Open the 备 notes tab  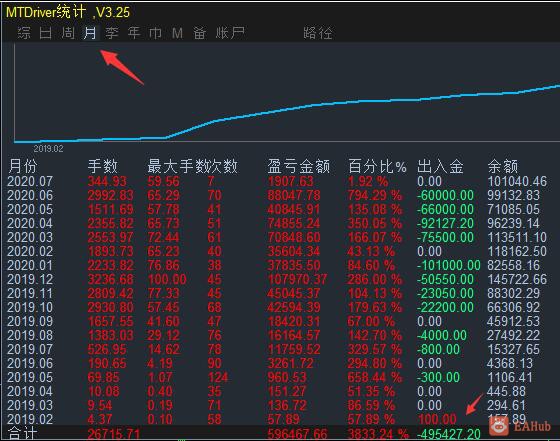tap(200, 33)
